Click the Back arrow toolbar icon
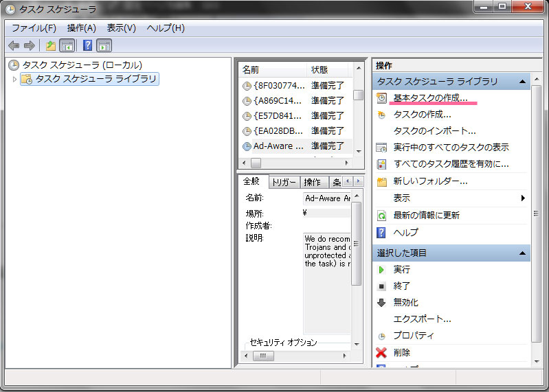The width and height of the screenshot is (549, 392). pyautogui.click(x=14, y=45)
